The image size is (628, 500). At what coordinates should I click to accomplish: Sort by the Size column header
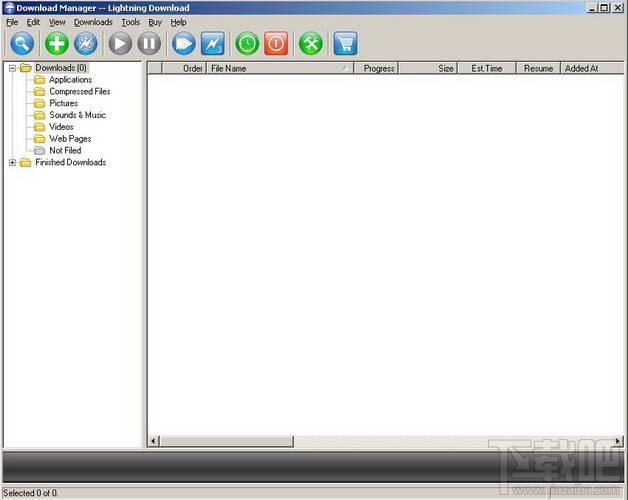[x=428, y=69]
